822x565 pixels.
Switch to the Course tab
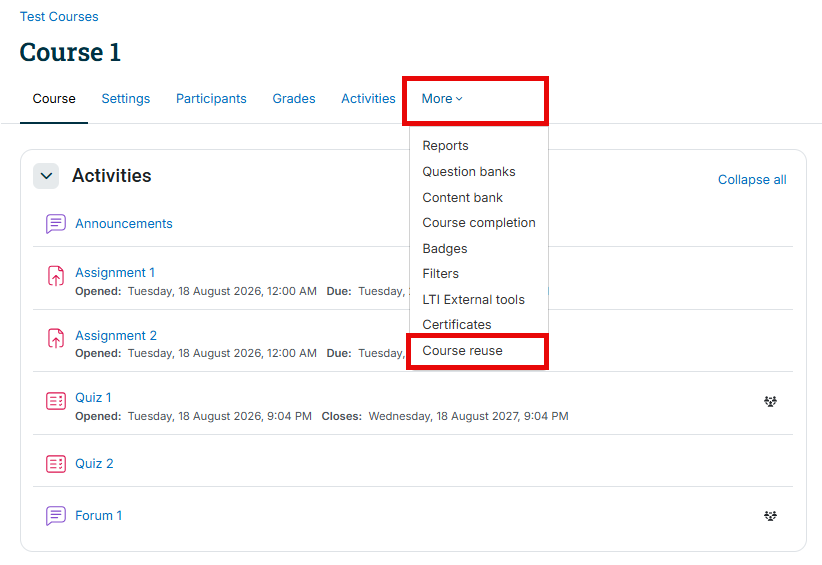click(x=54, y=99)
